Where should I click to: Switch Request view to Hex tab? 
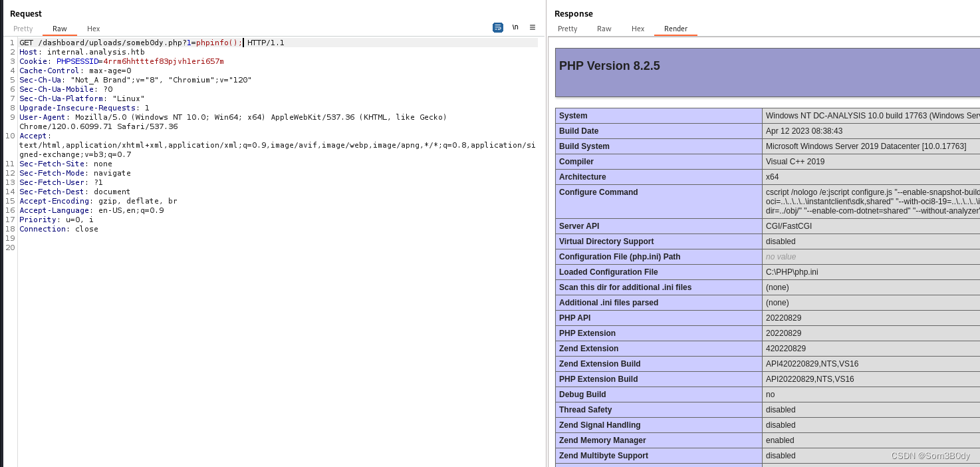click(94, 29)
